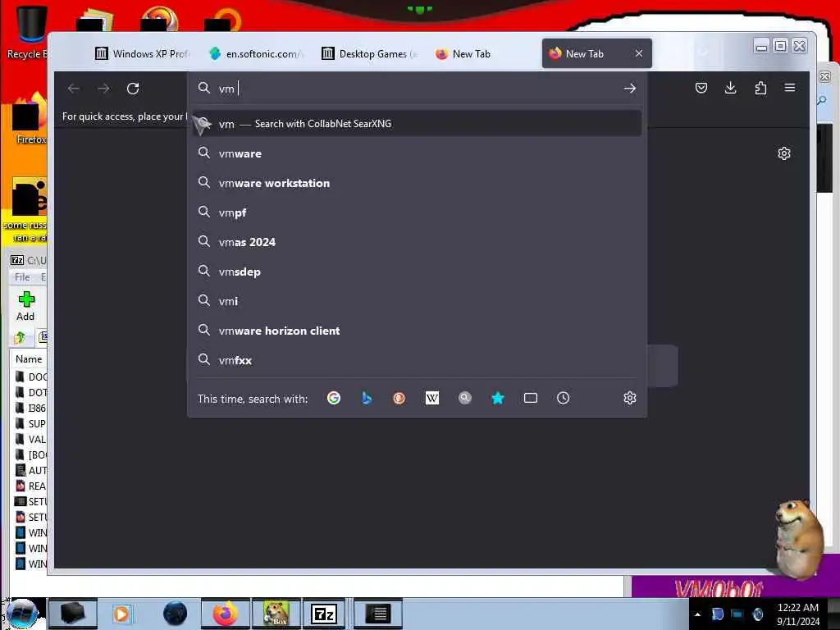Viewport: 840px width, 630px height.
Task: Open the hamster Box taskbar icon
Action: pyautogui.click(x=276, y=614)
